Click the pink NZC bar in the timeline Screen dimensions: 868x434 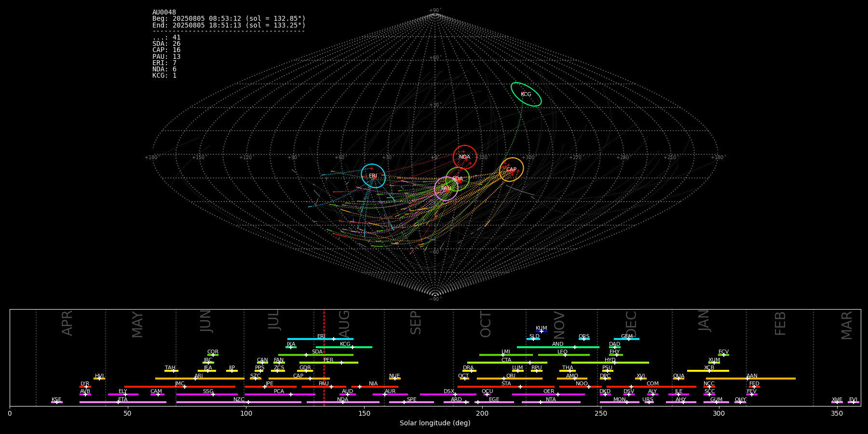(x=239, y=402)
